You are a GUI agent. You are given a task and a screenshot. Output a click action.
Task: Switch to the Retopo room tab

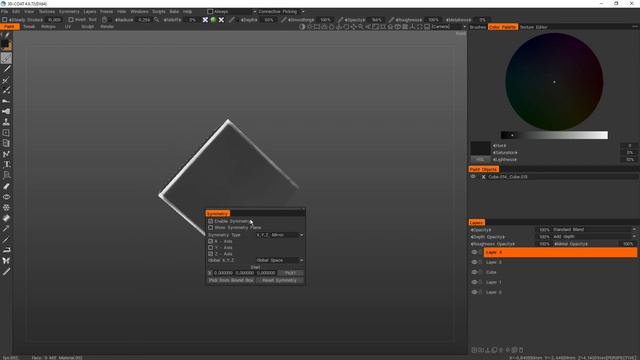[48, 27]
